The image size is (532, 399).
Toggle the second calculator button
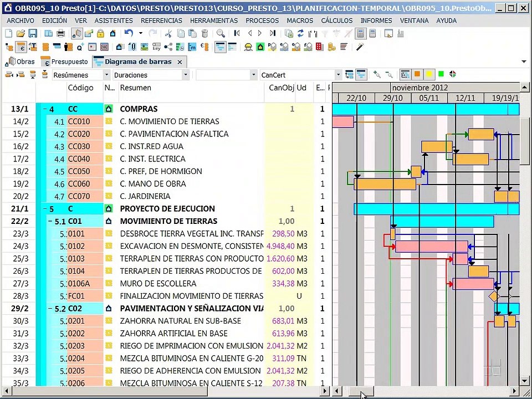[372, 33]
